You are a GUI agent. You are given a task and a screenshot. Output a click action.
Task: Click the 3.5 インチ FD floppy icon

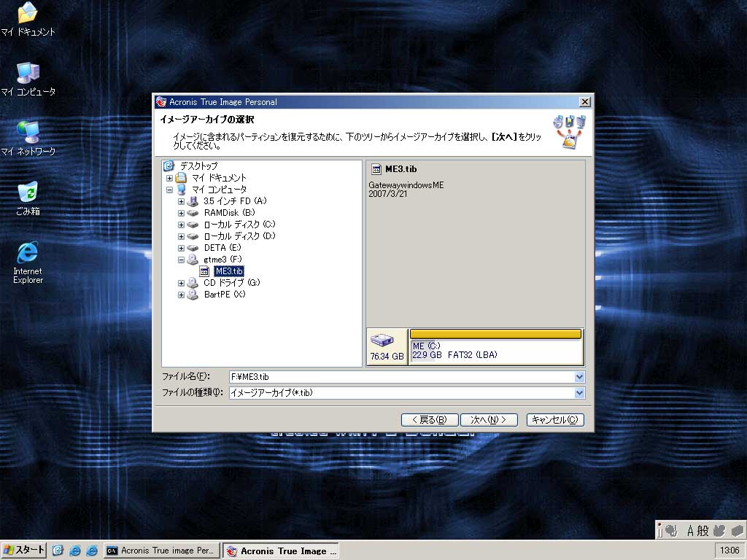point(193,201)
